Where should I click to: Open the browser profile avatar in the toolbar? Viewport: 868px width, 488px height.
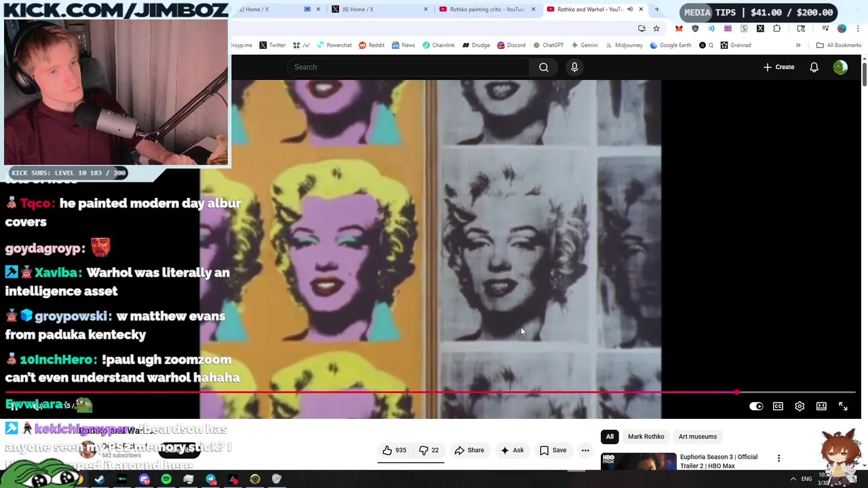click(x=842, y=28)
